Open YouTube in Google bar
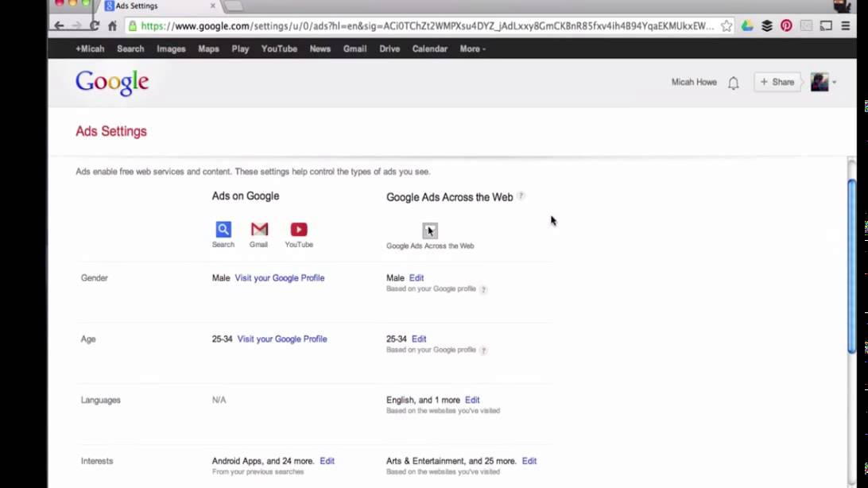The height and width of the screenshot is (488, 868). [x=279, y=48]
